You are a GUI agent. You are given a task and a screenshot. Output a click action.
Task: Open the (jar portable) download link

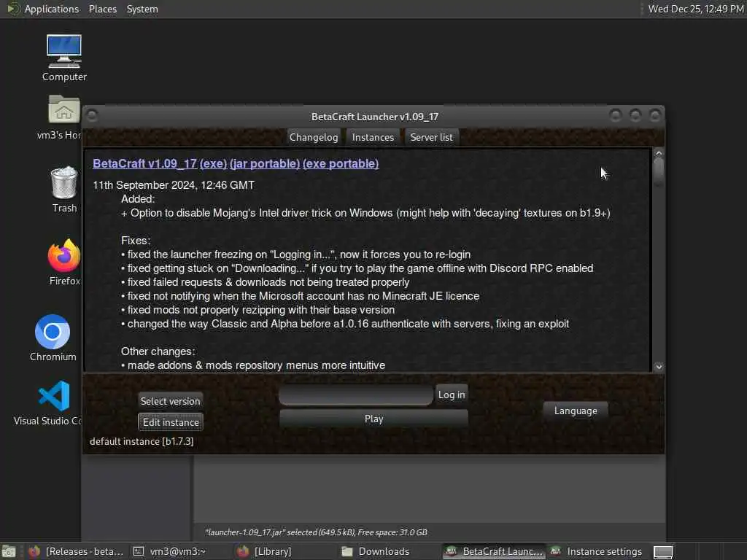coord(264,163)
